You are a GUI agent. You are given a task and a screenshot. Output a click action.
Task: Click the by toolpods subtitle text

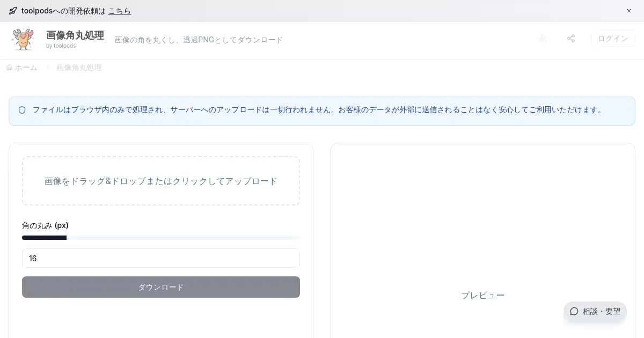(x=61, y=46)
